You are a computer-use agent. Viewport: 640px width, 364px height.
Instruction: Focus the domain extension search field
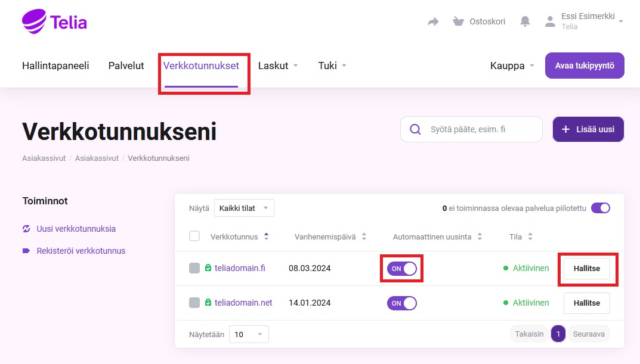tap(471, 129)
